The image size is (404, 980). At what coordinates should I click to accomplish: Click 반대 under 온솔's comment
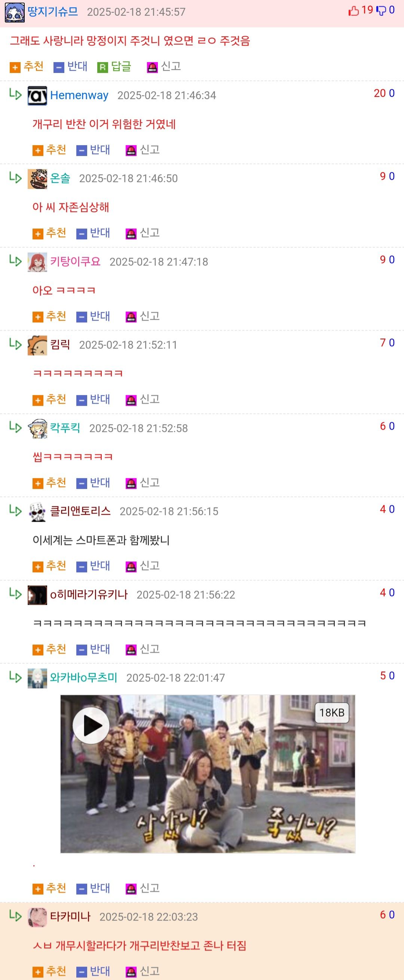(x=93, y=233)
